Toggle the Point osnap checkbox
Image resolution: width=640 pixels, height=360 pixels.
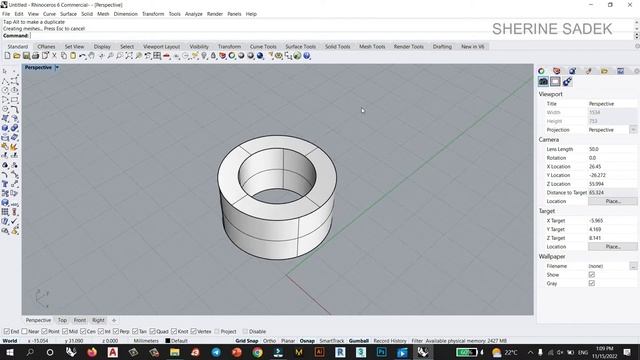point(44,331)
